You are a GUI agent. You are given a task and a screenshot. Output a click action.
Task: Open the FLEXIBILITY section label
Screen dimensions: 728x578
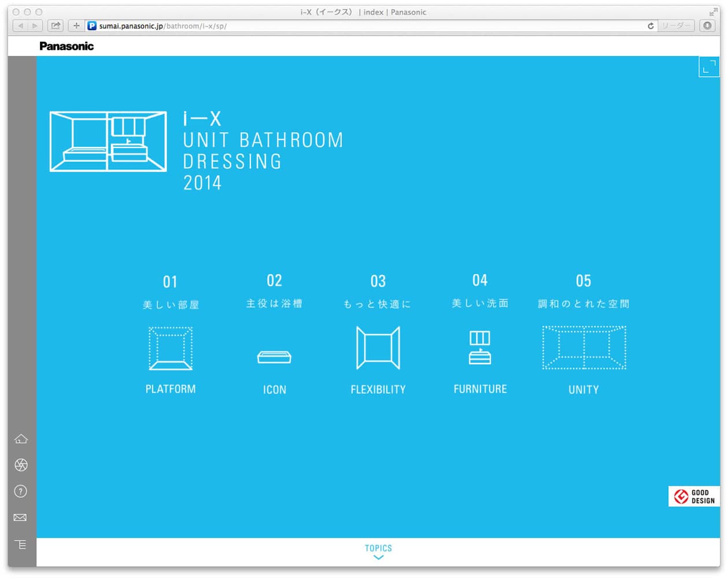(378, 390)
